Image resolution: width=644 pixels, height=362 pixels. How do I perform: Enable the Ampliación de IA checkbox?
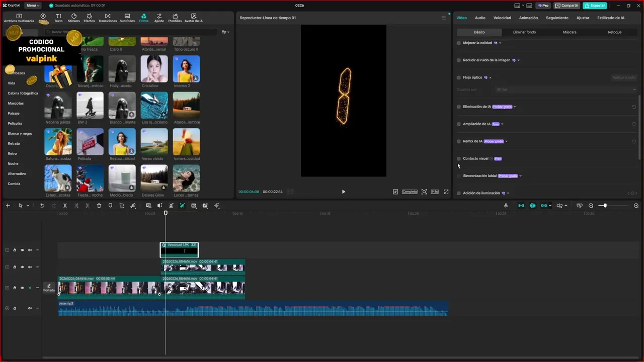[x=458, y=124]
